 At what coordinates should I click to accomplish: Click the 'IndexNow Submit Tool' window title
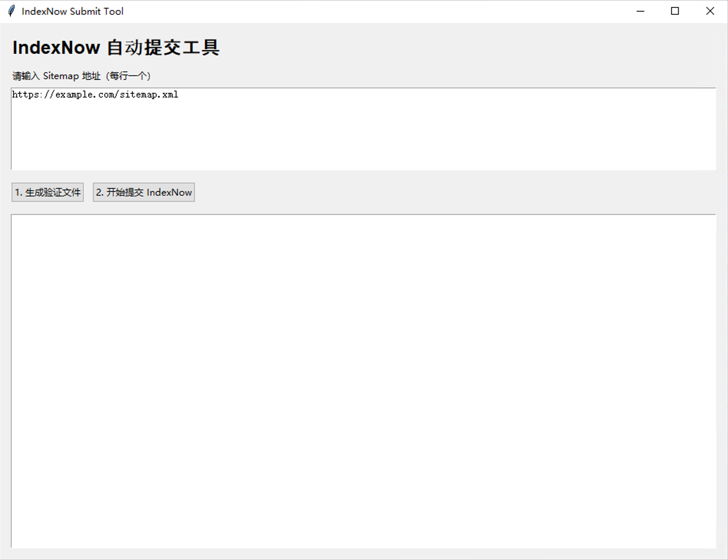tap(72, 12)
